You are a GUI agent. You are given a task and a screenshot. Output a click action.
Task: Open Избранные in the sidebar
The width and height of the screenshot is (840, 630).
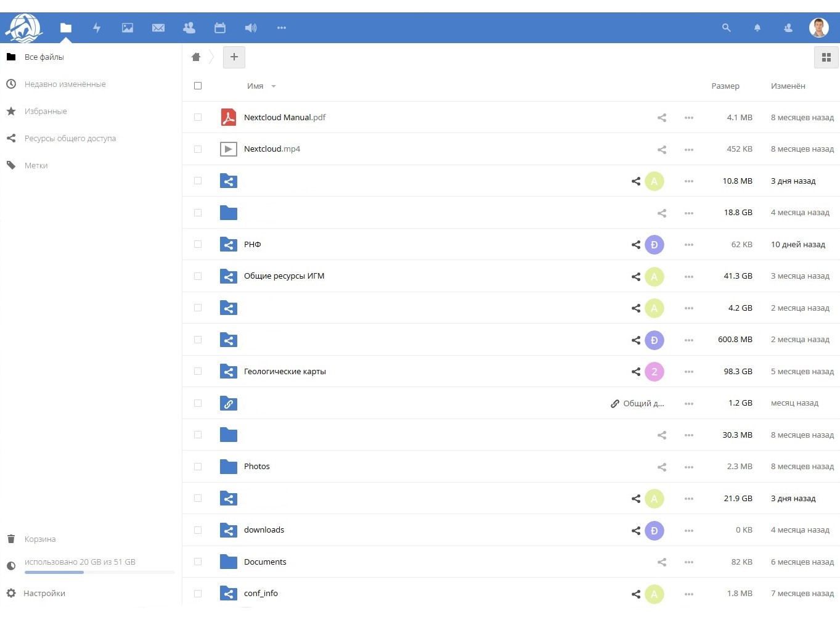46,112
